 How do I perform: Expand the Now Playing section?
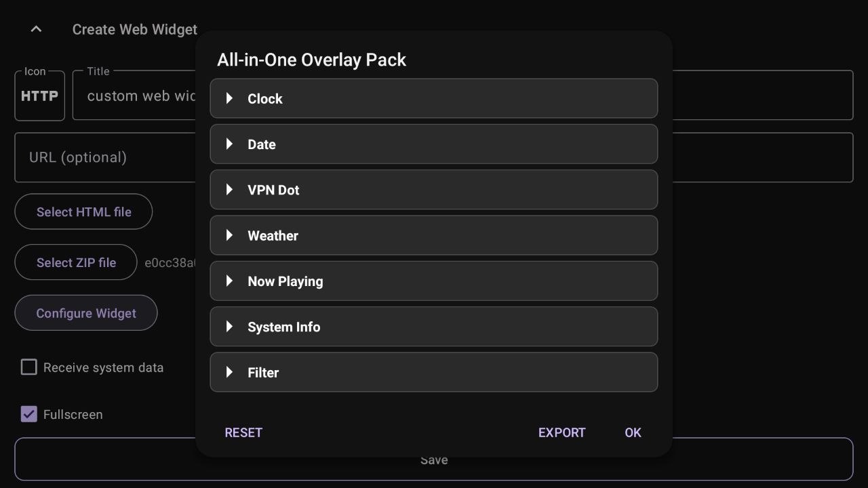(433, 281)
